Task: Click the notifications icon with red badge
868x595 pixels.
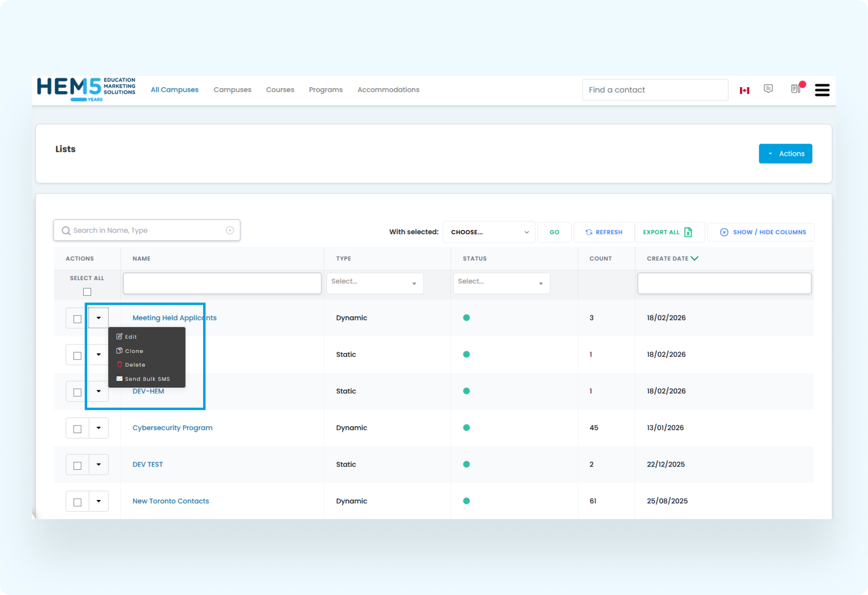Action: pyautogui.click(x=796, y=89)
